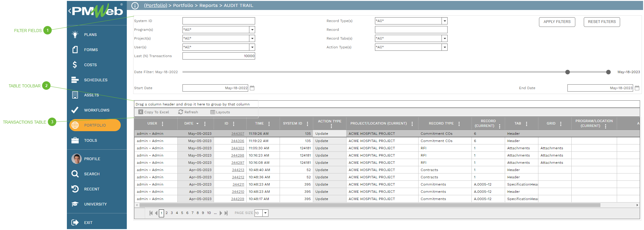Image resolution: width=644 pixels, height=230 pixels.
Task: Open the GRID column options menu
Action: click(561, 124)
